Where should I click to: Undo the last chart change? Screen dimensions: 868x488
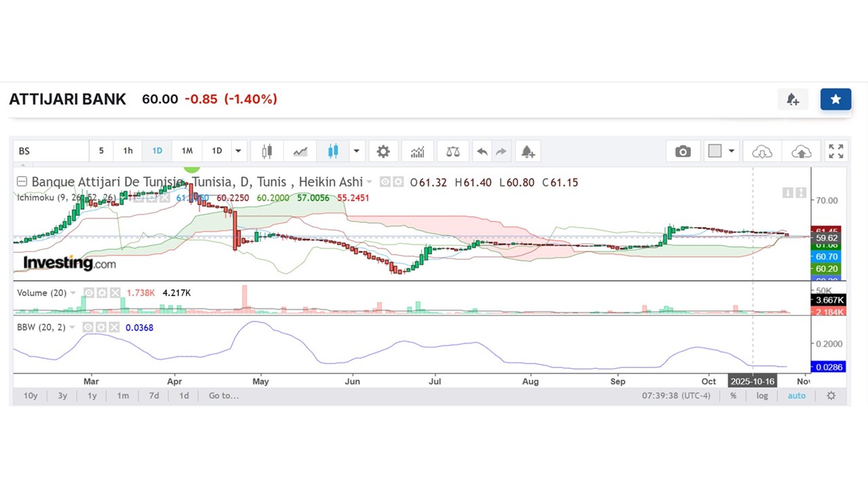(x=482, y=151)
